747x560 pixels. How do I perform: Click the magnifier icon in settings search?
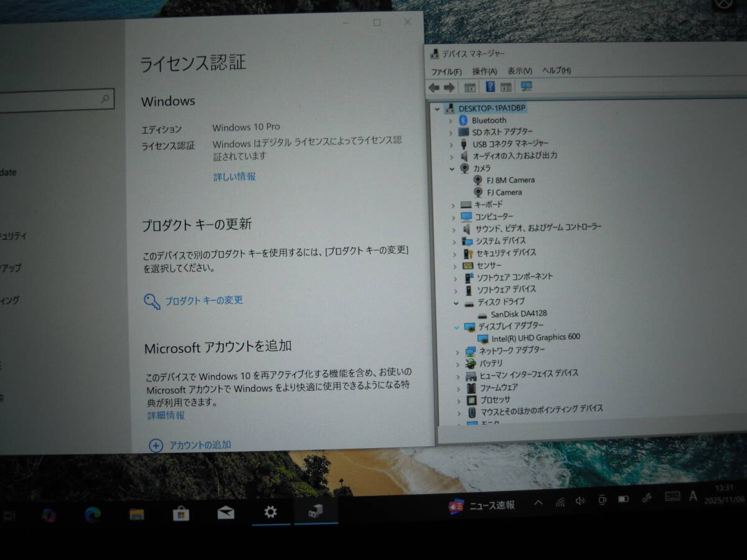coord(105,98)
